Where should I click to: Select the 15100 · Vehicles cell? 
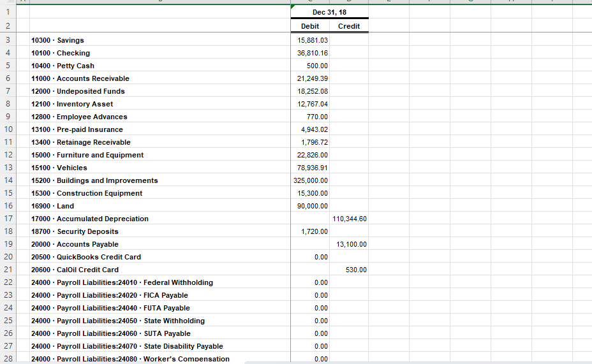[x=160, y=168]
